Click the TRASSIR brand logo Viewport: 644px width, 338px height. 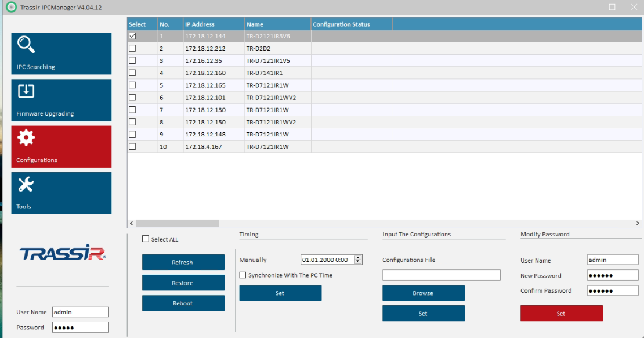point(63,253)
